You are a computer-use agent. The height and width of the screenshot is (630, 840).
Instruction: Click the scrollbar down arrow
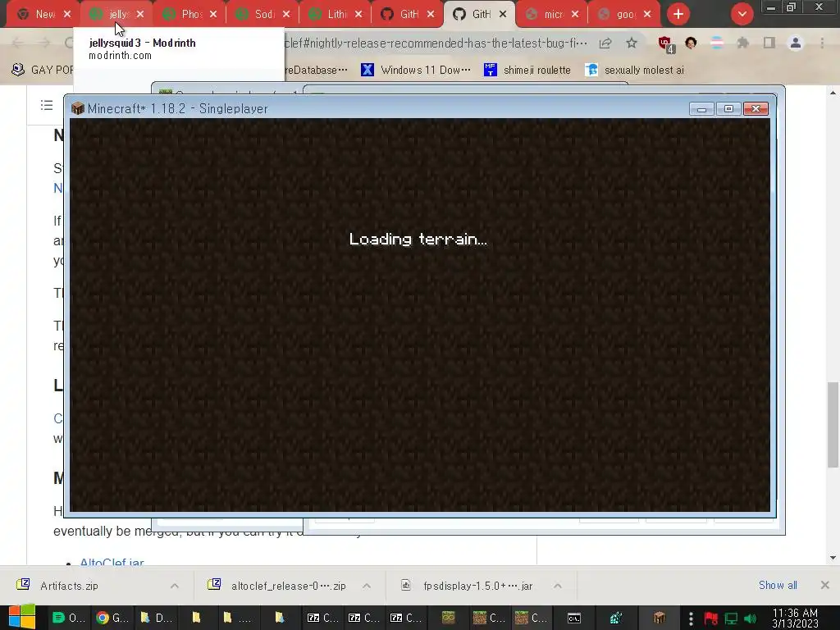coord(832,558)
